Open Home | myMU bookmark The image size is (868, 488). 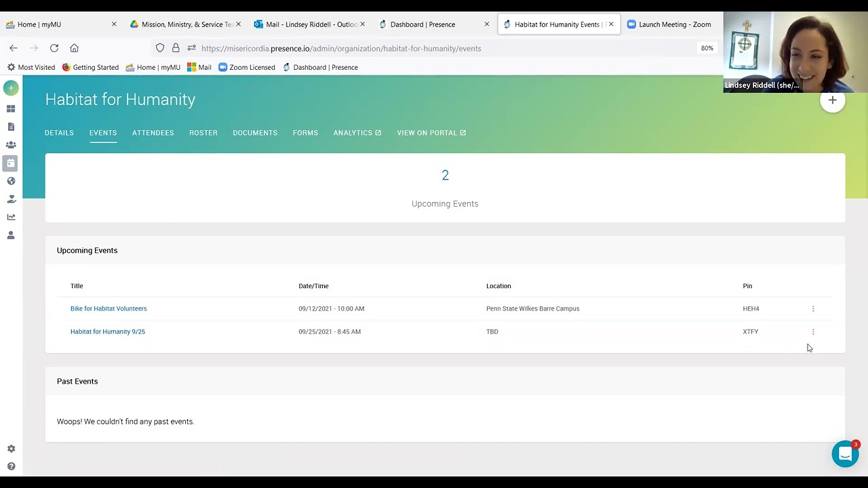coord(153,67)
